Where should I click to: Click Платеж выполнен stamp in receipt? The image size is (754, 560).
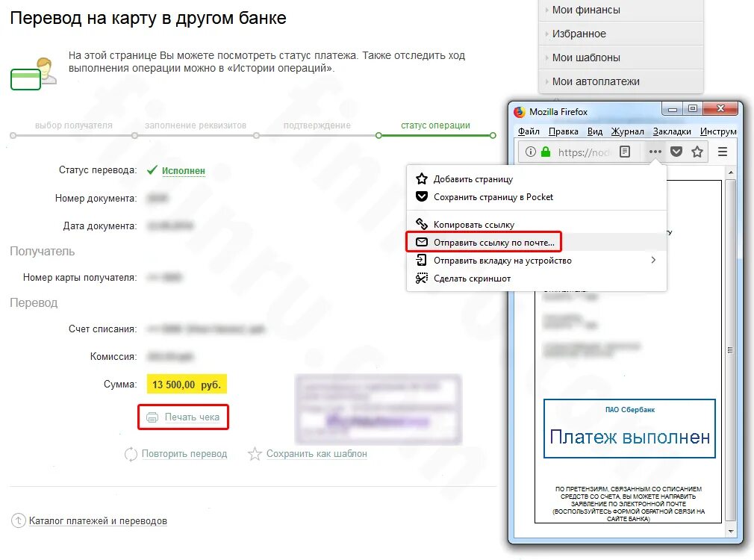click(629, 428)
